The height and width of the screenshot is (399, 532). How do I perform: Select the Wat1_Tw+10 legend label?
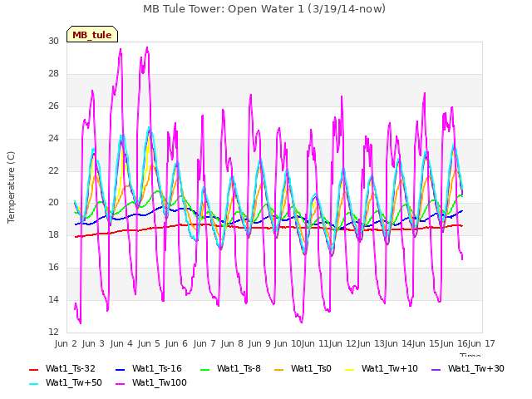pos(390,369)
